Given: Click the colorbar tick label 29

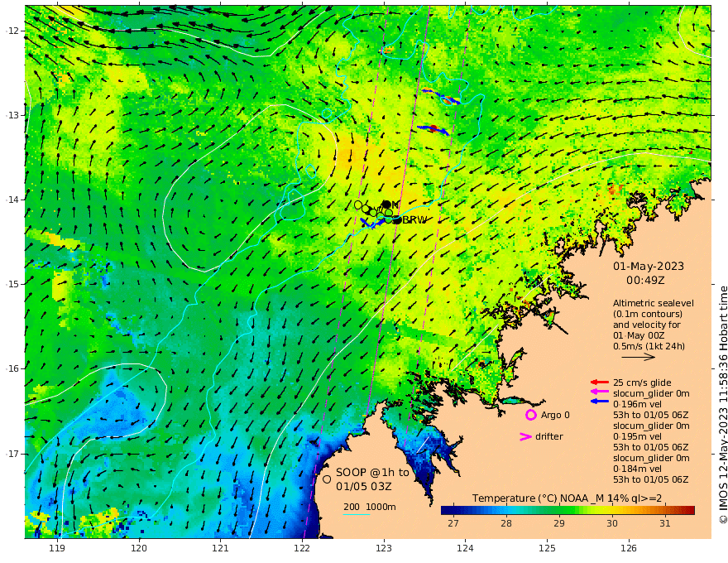Looking at the screenshot, I should point(559,523).
